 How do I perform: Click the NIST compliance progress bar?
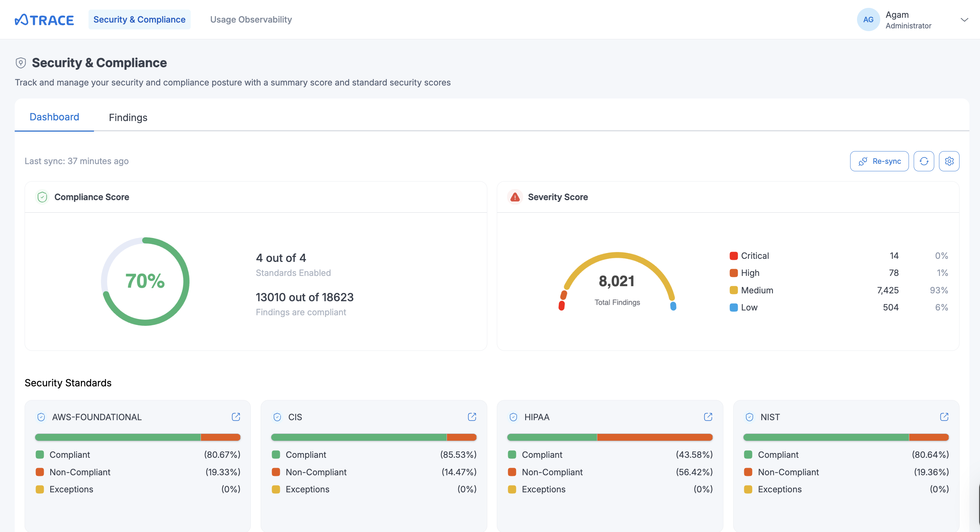coord(846,437)
